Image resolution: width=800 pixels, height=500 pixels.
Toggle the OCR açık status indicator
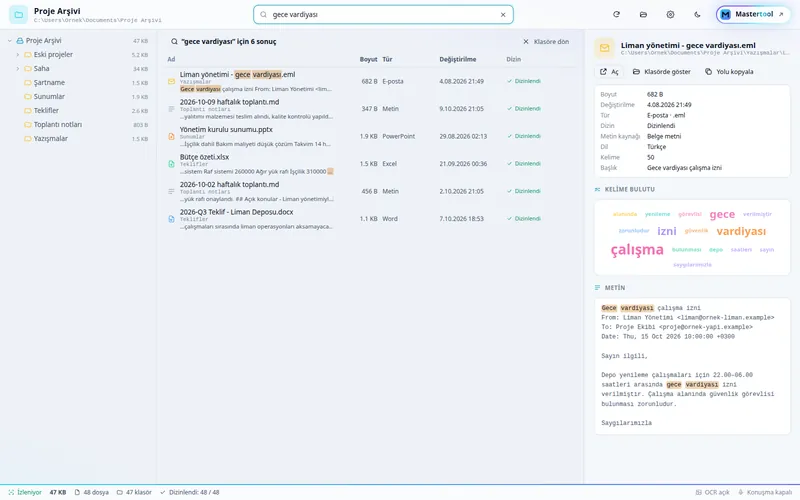pos(713,492)
